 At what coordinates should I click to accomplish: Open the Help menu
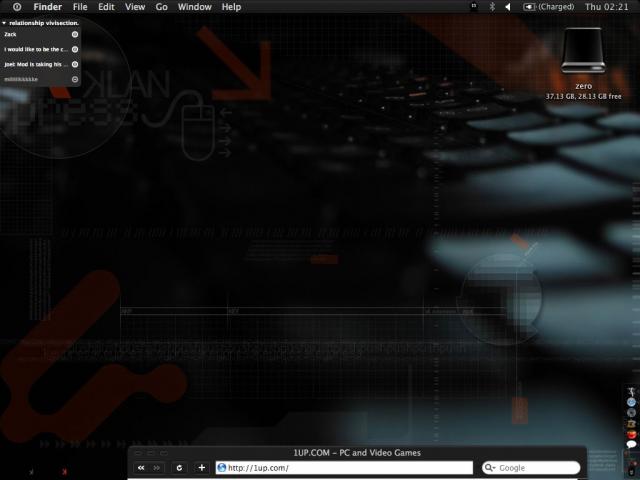coord(231,7)
